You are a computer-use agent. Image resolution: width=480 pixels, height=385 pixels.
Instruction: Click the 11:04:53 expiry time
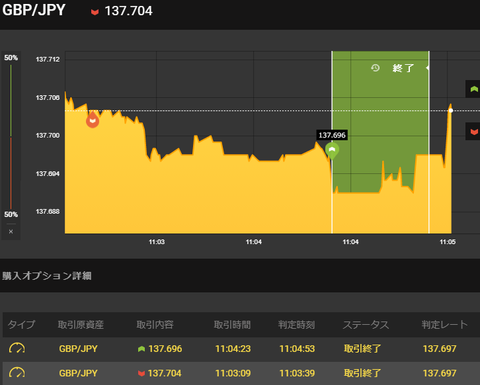tap(297, 349)
